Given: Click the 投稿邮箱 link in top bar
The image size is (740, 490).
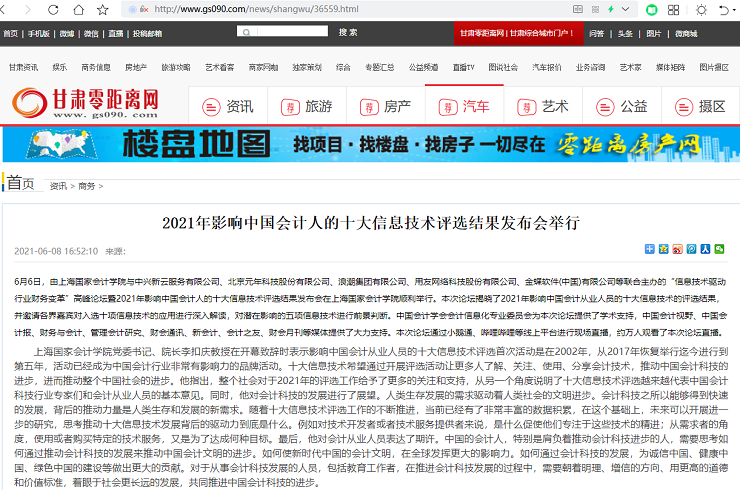Looking at the screenshot, I should pyautogui.click(x=148, y=33).
